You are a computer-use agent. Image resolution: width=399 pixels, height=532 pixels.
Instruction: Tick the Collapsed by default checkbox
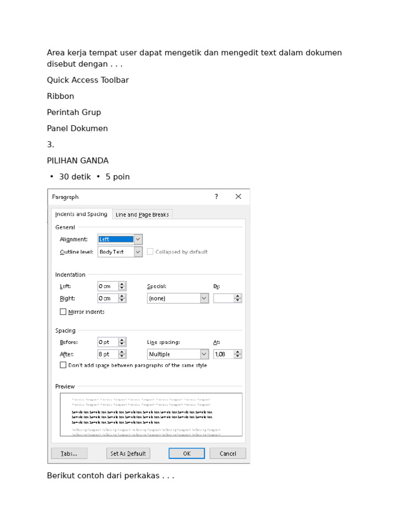pos(150,252)
